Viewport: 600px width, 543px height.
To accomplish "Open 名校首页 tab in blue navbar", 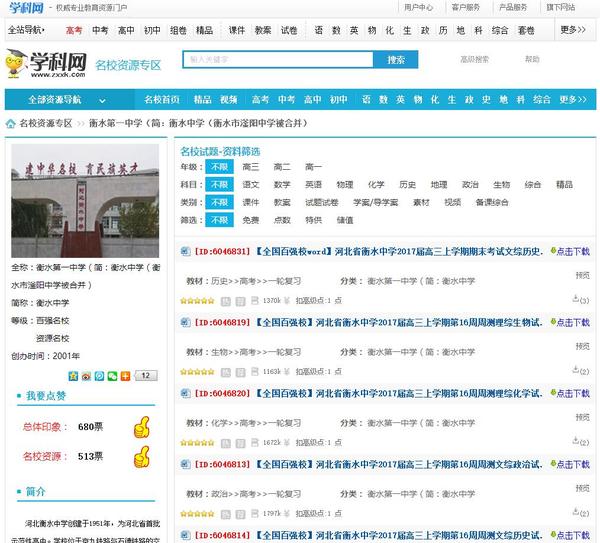I will coord(162,100).
